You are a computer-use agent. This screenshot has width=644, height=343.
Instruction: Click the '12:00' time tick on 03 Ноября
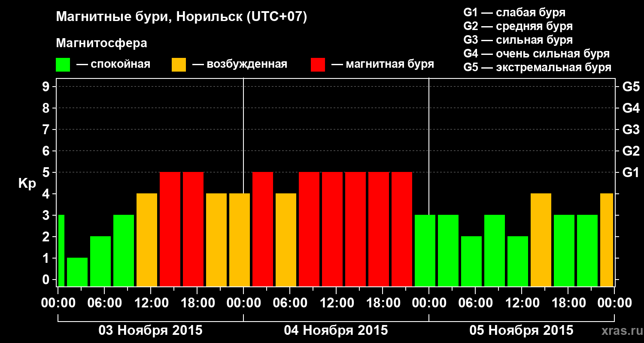[151, 303]
